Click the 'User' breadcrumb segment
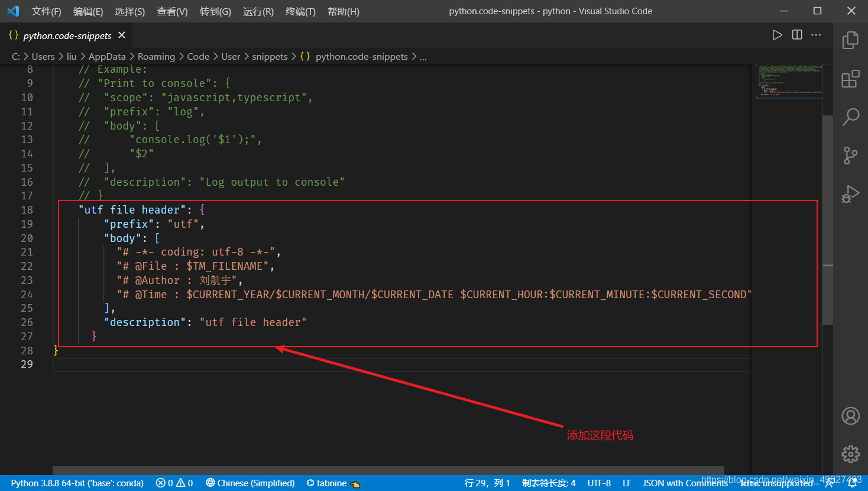This screenshot has height=491, width=868. pyautogui.click(x=231, y=56)
